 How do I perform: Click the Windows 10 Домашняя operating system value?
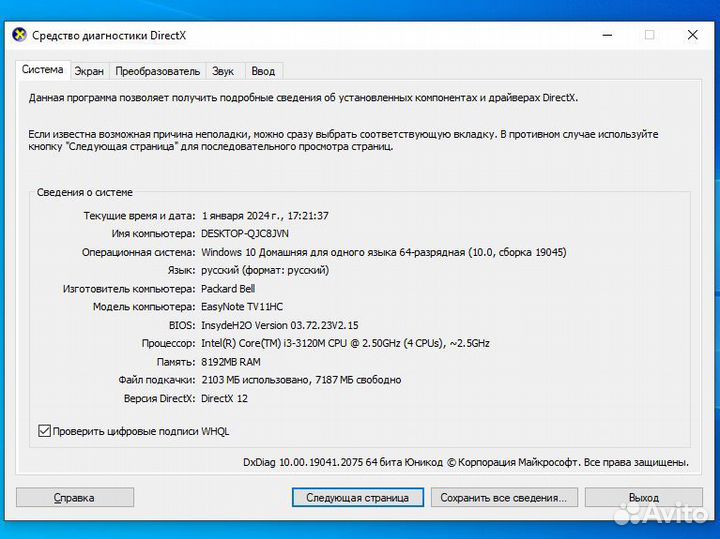tap(384, 252)
